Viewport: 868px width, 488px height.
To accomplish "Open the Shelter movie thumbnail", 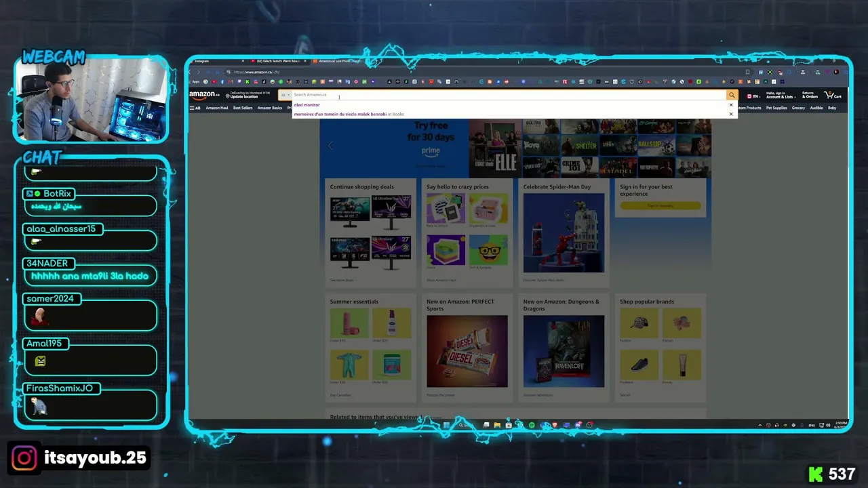I will [578, 145].
